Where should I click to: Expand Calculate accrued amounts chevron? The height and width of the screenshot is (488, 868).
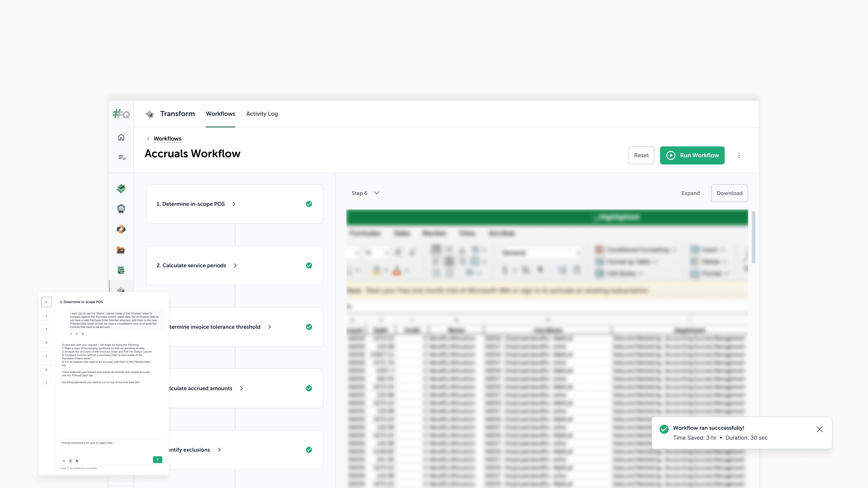point(242,388)
